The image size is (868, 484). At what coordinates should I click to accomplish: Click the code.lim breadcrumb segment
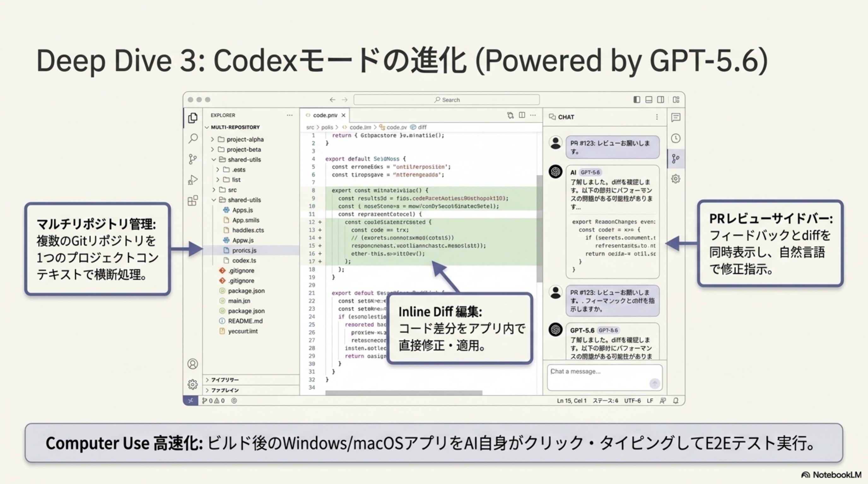pos(356,127)
